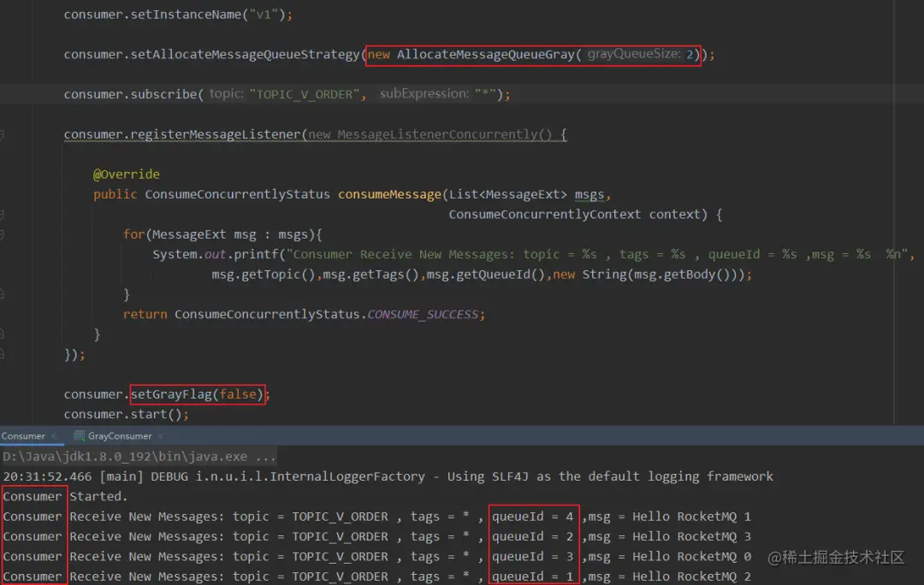Click the folded 'new MessageListenerConcurrently() {' code
The image size is (924, 585).
point(437,134)
